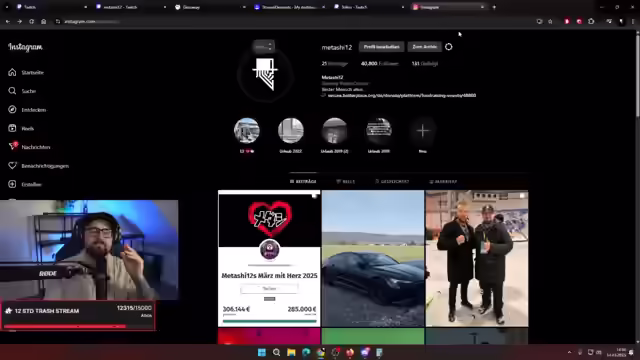Open Windows taskbar search
The height and width of the screenshot is (360, 640).
(x=276, y=352)
